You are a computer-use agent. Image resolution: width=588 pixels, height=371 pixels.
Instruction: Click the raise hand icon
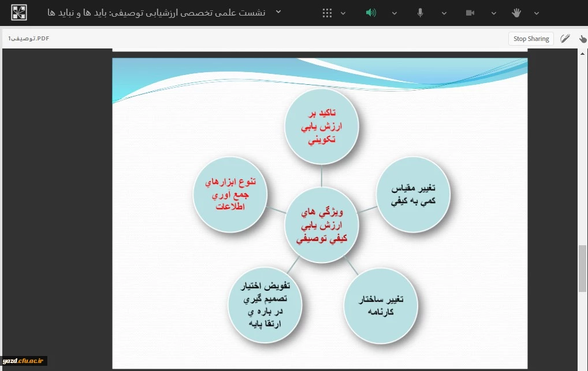pos(516,13)
